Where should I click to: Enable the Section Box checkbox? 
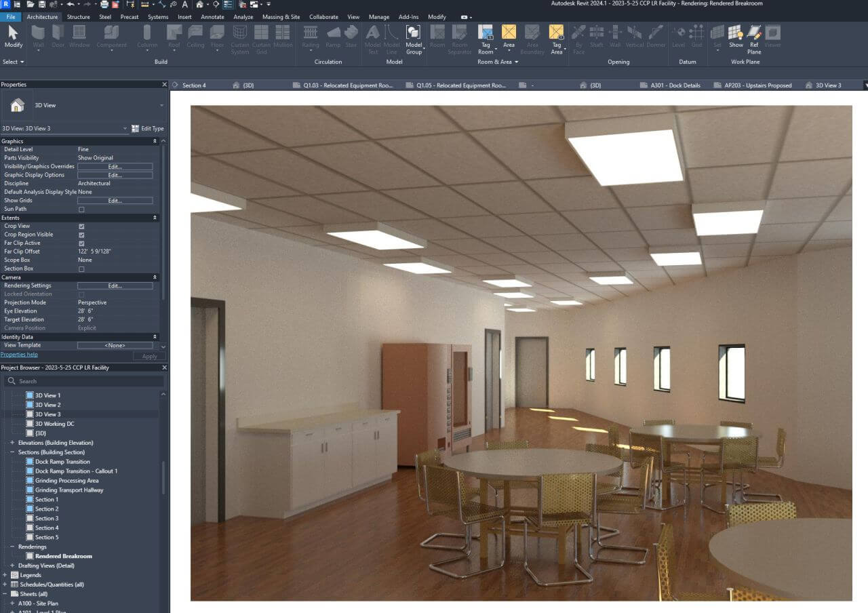pos(81,269)
